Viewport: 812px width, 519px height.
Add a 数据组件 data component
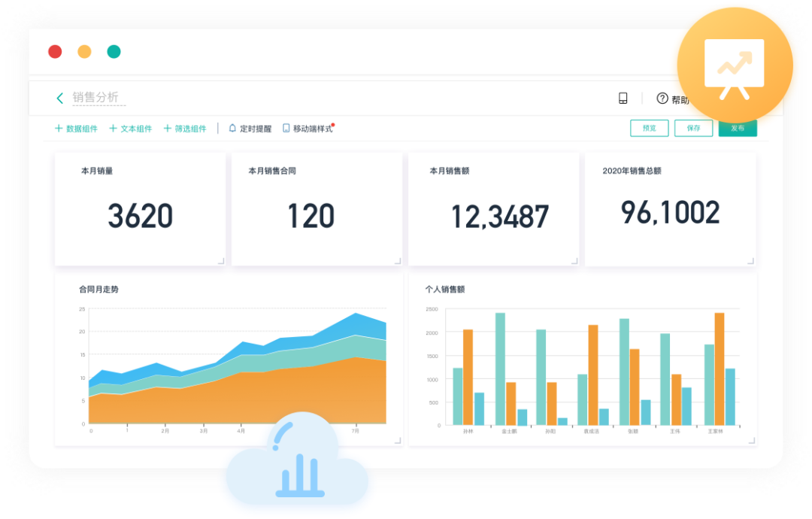click(x=77, y=129)
